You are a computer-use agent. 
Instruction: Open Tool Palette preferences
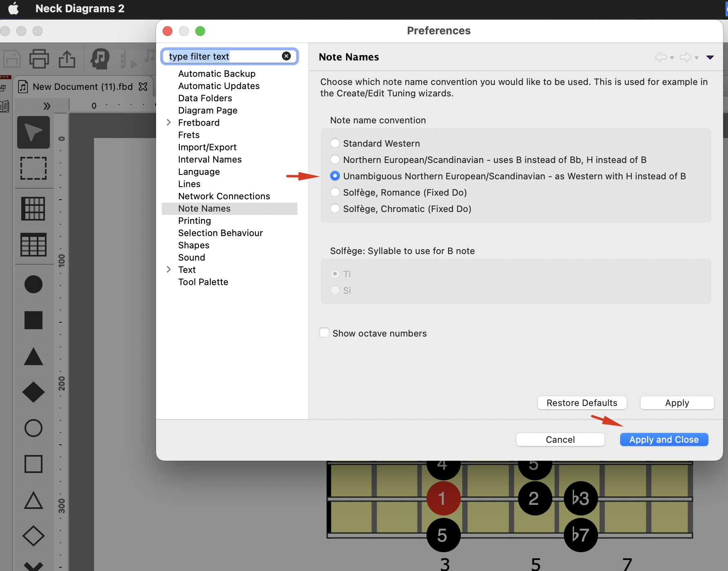(203, 282)
